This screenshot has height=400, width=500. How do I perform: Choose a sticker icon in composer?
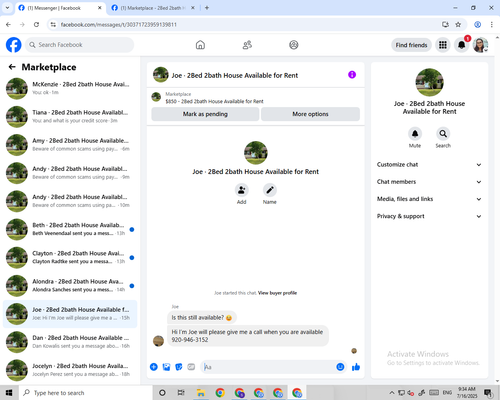tap(179, 367)
